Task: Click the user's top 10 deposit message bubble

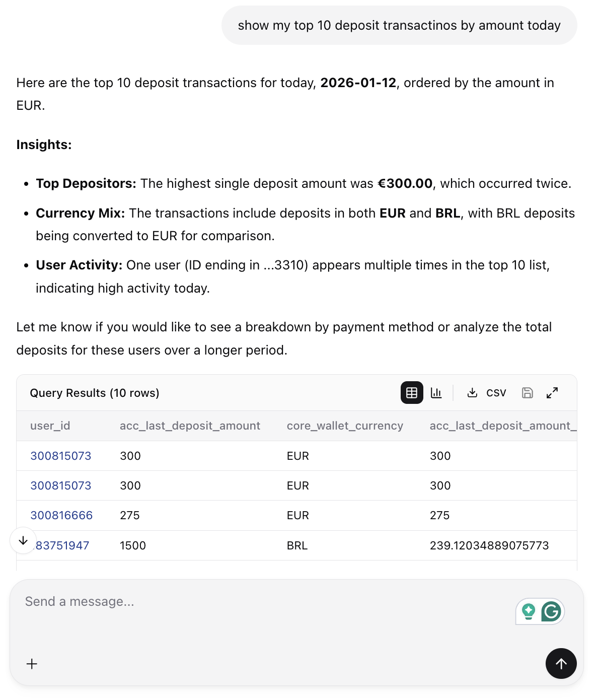Action: pyautogui.click(x=399, y=25)
